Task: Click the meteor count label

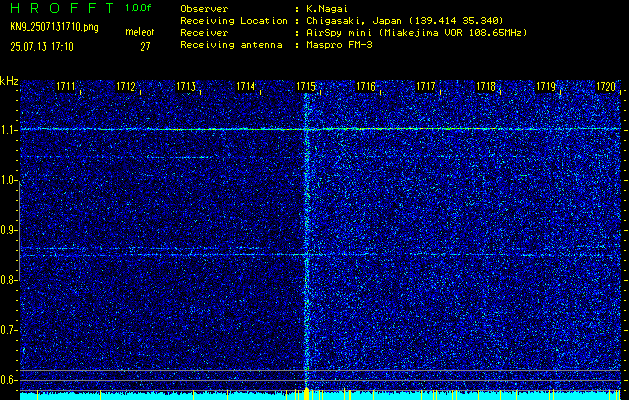Action: pos(139,32)
